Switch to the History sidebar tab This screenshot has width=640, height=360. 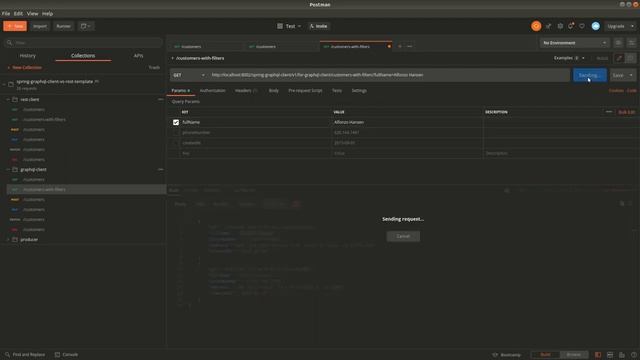click(28, 56)
